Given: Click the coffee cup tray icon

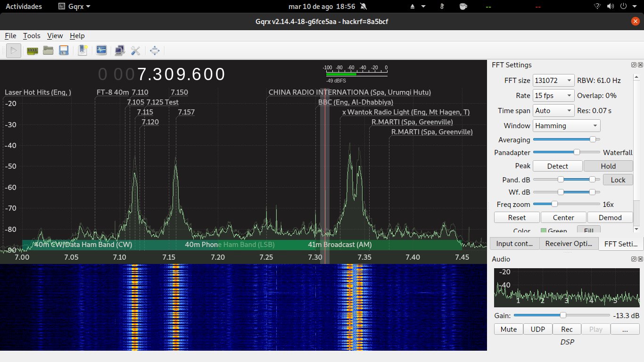Looking at the screenshot, I should tap(463, 6).
